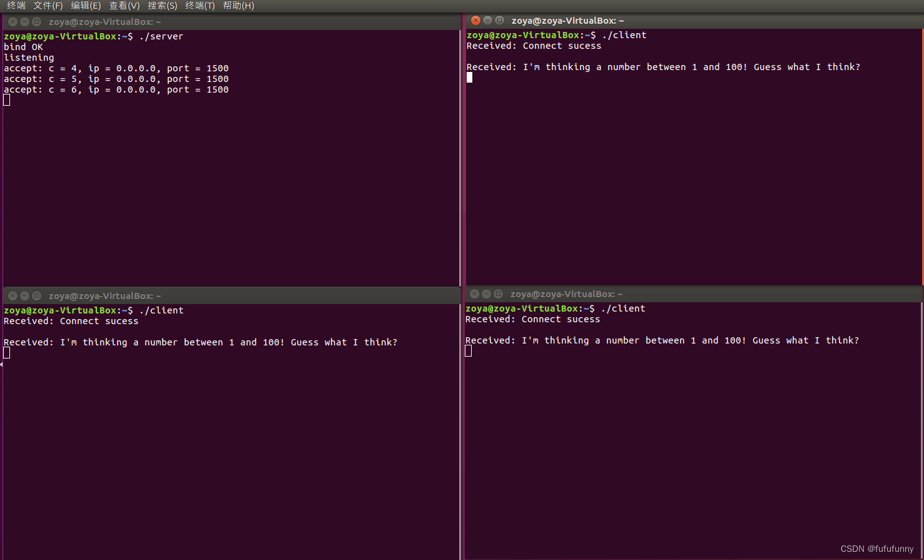Screen dimensions: 924x560
Task: Close the bottom-right client terminal window
Action: tap(474, 294)
